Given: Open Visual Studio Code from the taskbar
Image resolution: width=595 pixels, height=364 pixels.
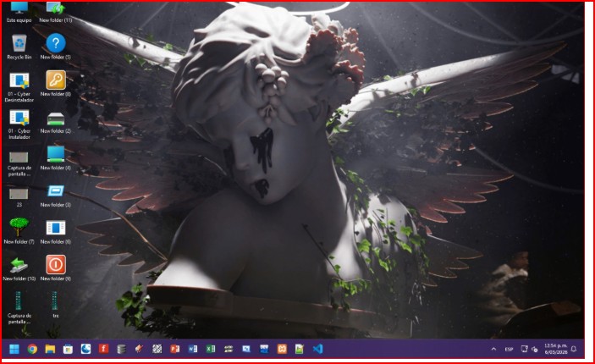Looking at the screenshot, I should coord(317,349).
